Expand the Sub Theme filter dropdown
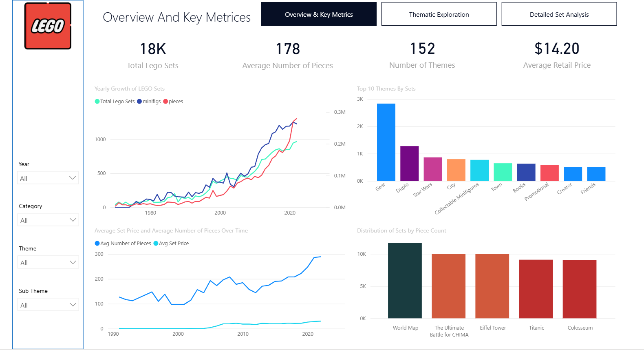The image size is (644, 350). [48, 305]
